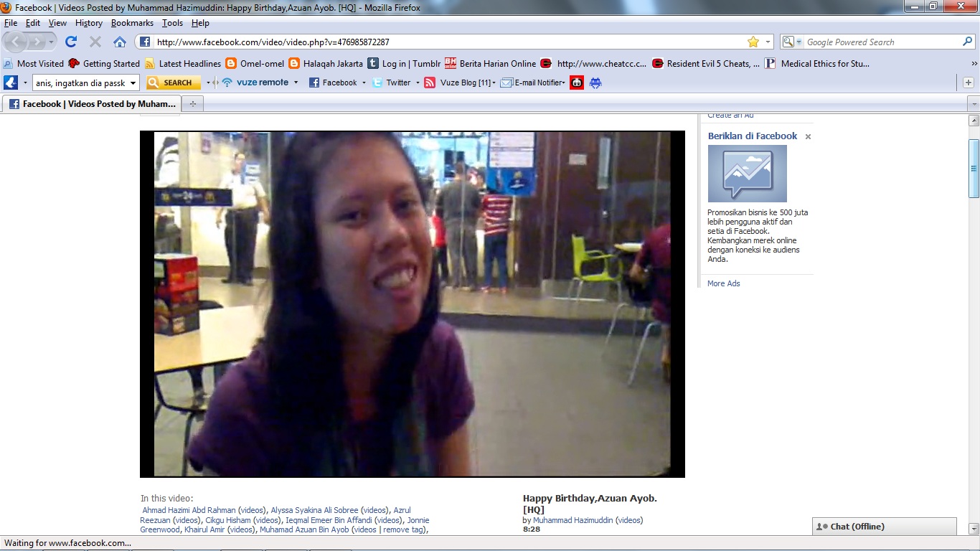The width and height of the screenshot is (980, 551).
Task: Click the video player frame
Action: pos(413,304)
